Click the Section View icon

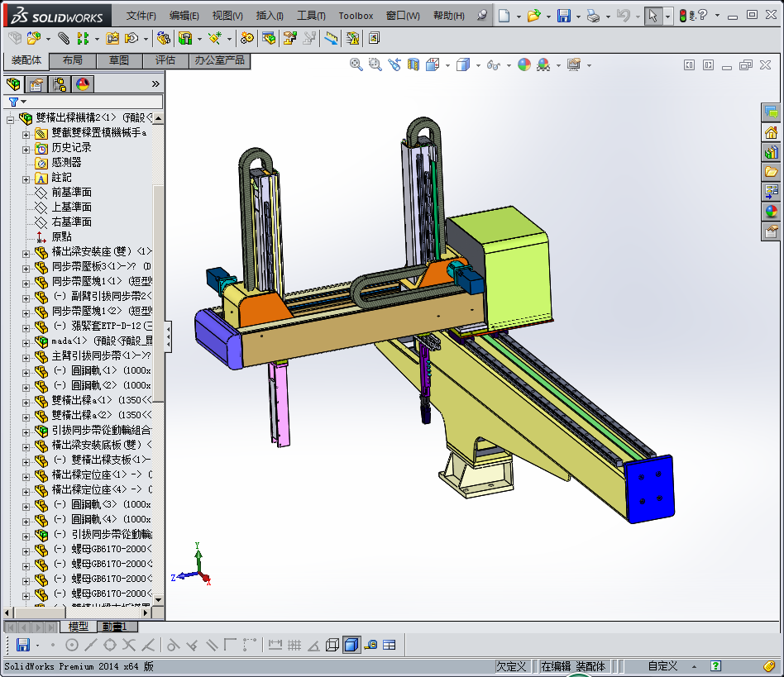[413, 64]
